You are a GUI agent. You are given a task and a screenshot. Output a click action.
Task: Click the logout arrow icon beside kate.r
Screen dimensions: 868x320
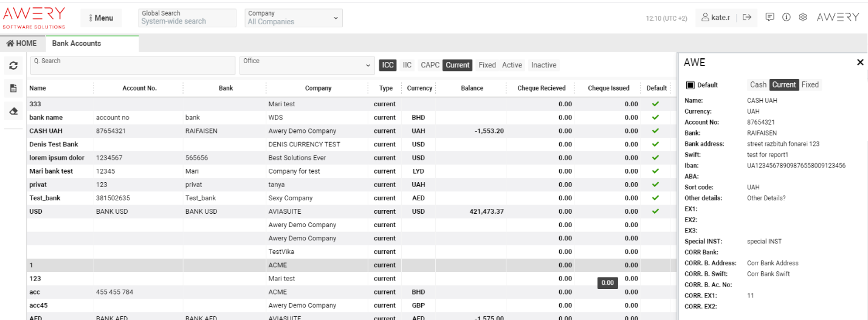click(x=747, y=18)
